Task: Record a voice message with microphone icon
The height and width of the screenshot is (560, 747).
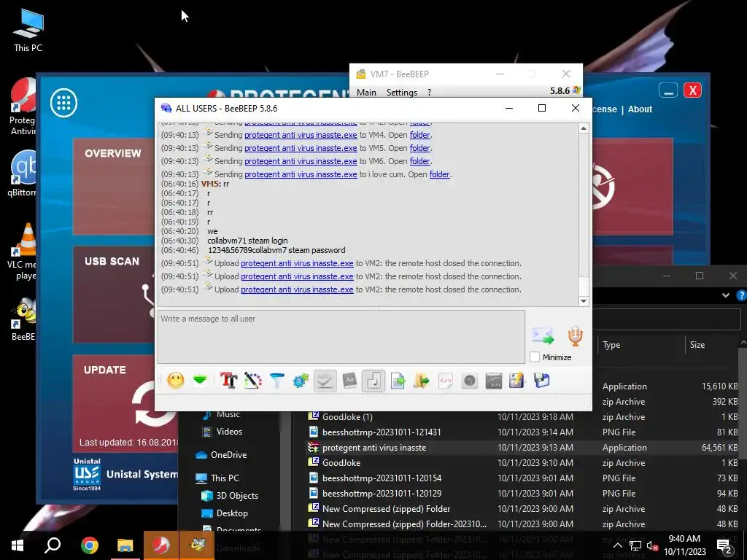Action: click(x=575, y=335)
